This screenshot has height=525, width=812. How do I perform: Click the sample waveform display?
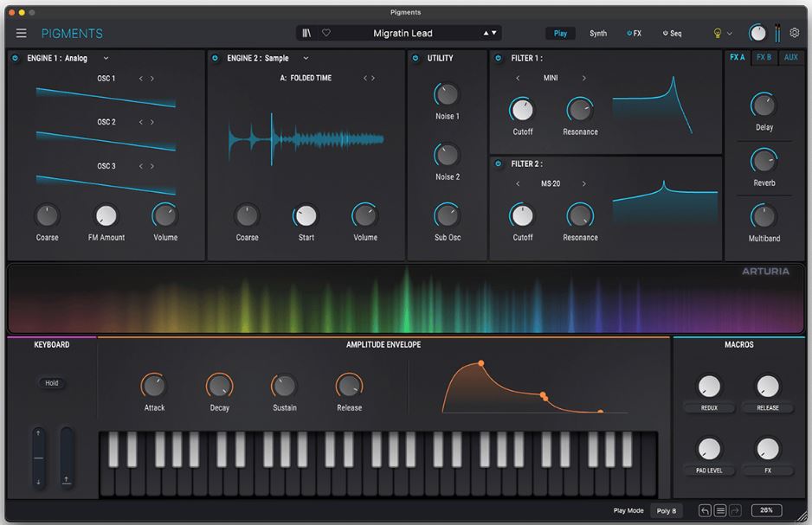(x=306, y=139)
